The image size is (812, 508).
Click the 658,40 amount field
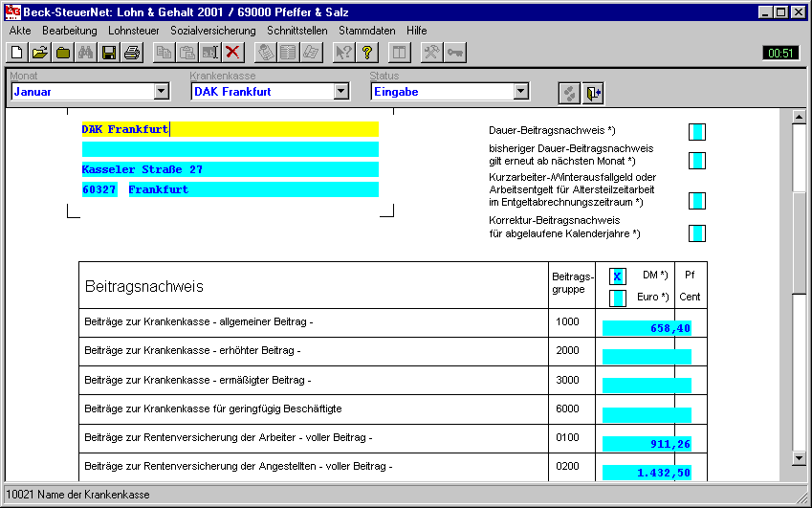[x=647, y=328]
